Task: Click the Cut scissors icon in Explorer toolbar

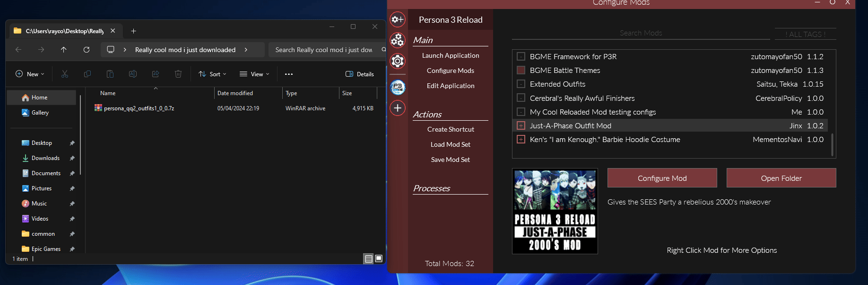Action: 65,74
